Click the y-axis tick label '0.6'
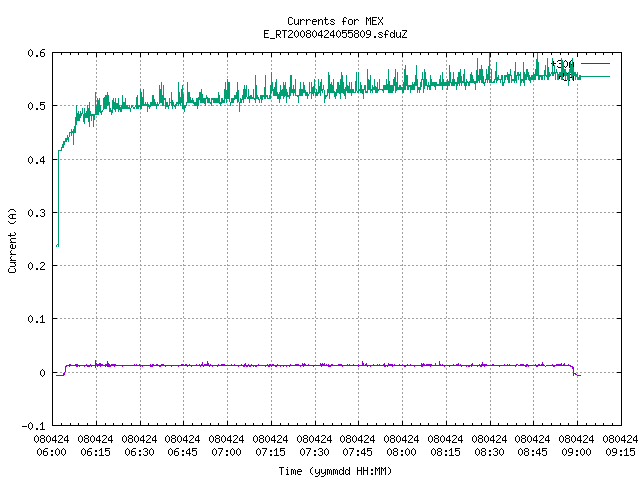The image size is (640, 480). pos(36,53)
